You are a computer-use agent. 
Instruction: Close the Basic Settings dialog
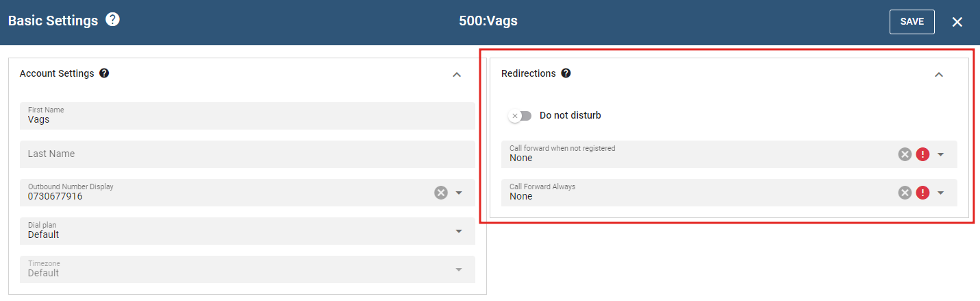[957, 22]
